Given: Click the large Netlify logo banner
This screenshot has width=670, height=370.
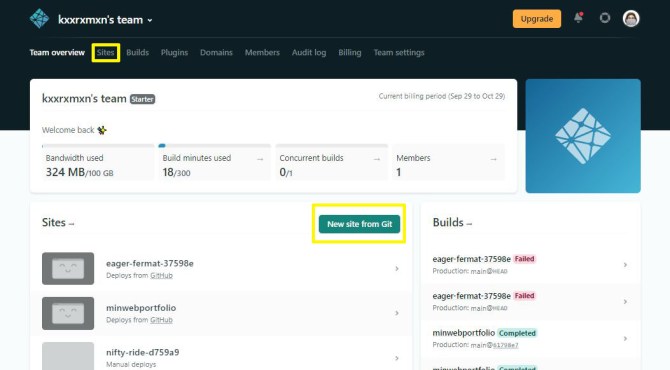Looking at the screenshot, I should pos(583,136).
